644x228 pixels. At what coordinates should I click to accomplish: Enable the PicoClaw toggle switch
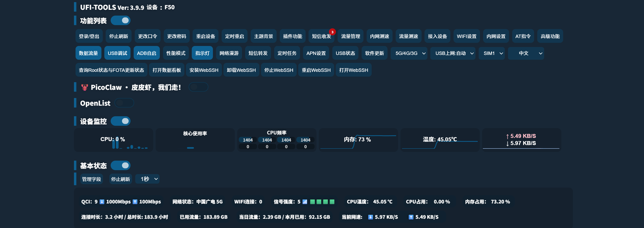(198, 87)
